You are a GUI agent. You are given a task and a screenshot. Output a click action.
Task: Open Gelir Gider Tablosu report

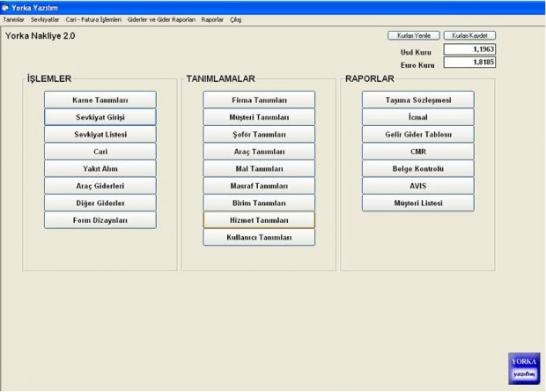click(418, 134)
